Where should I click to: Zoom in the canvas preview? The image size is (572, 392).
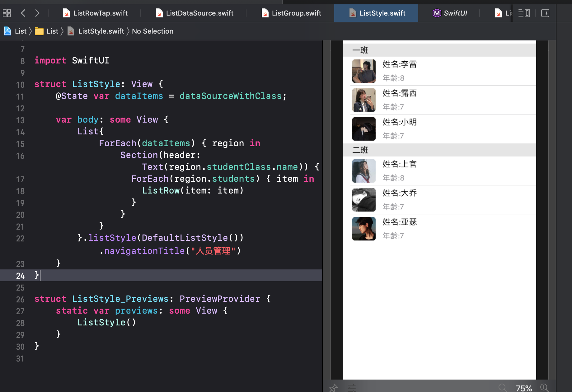click(545, 388)
